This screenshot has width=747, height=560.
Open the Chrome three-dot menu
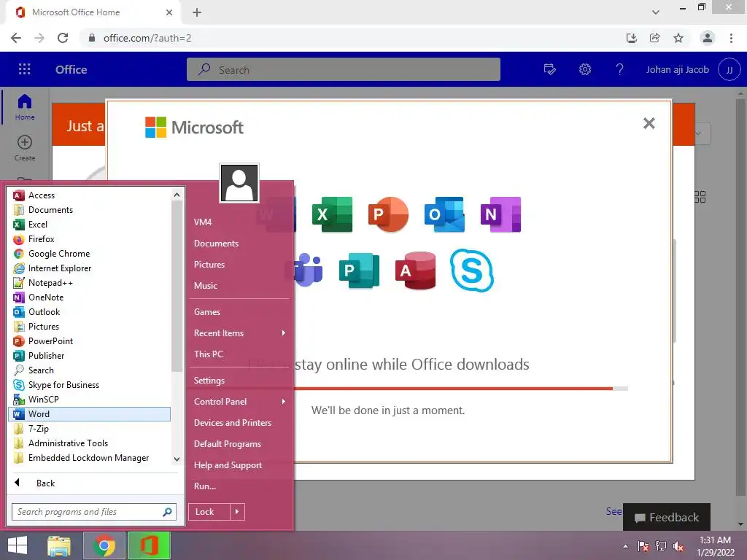731,38
